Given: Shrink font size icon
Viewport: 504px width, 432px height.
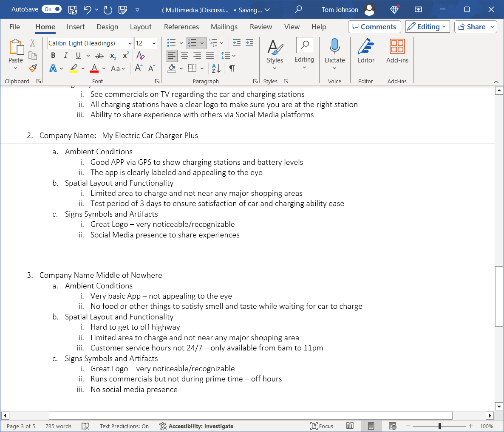Looking at the screenshot, I should (x=152, y=68).
